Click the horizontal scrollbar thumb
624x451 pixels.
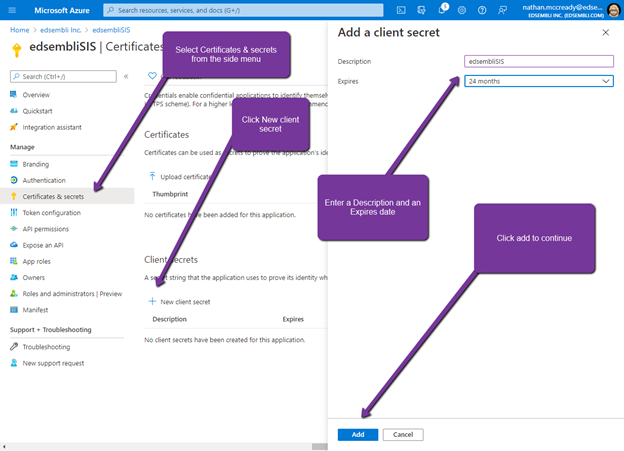320,447
